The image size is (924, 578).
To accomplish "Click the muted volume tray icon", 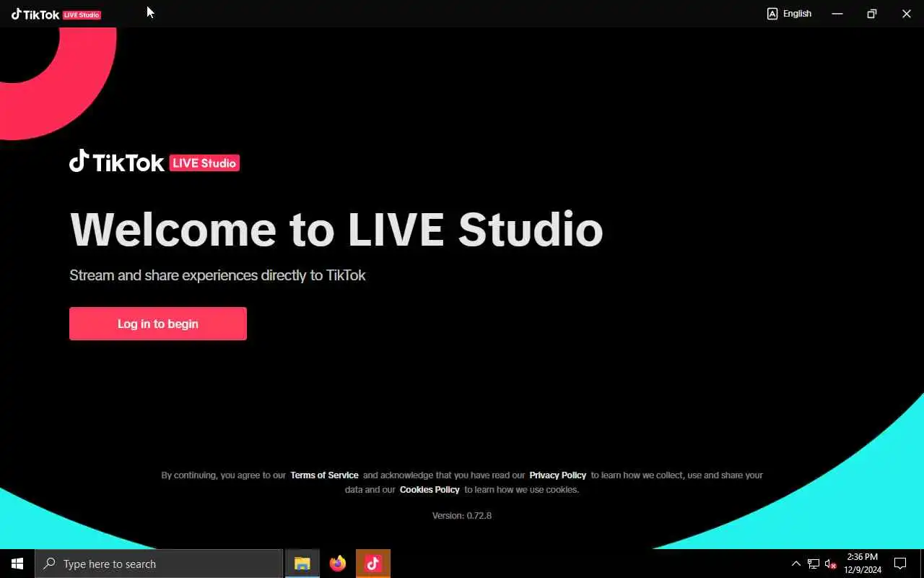I will [831, 564].
